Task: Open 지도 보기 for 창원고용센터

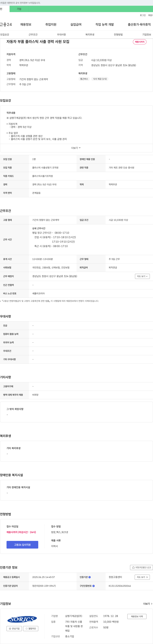Action: coord(142,577)
